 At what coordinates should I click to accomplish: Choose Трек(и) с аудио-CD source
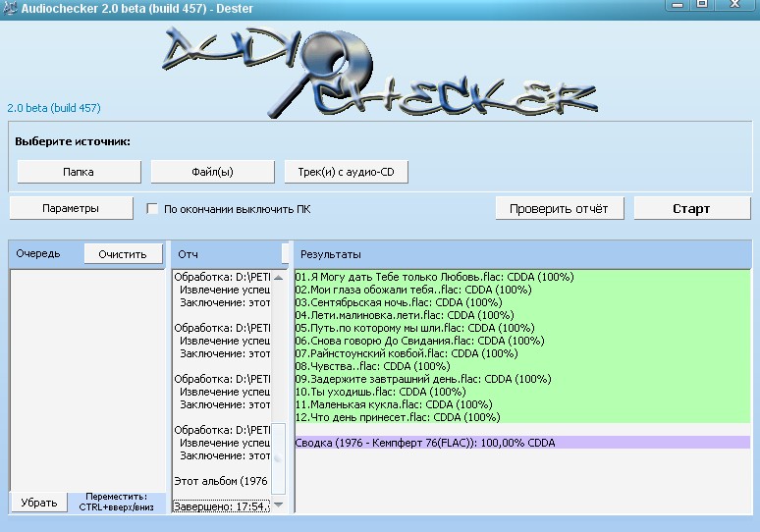point(346,172)
